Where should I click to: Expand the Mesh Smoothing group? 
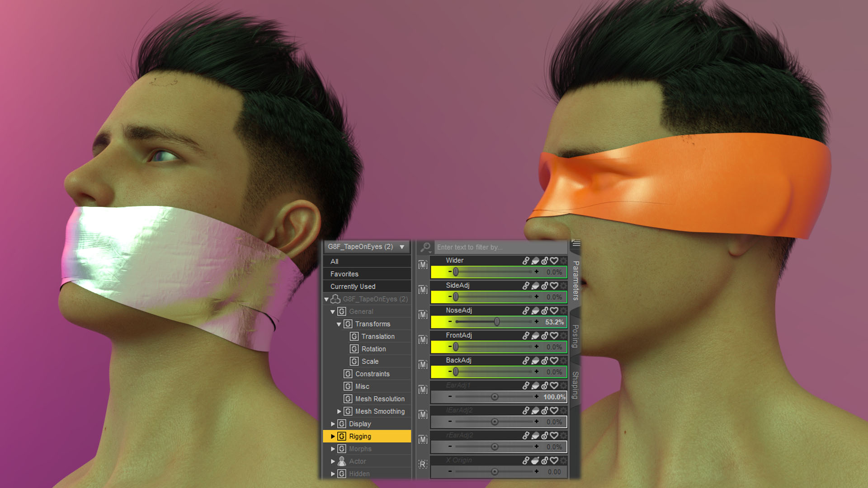click(339, 411)
